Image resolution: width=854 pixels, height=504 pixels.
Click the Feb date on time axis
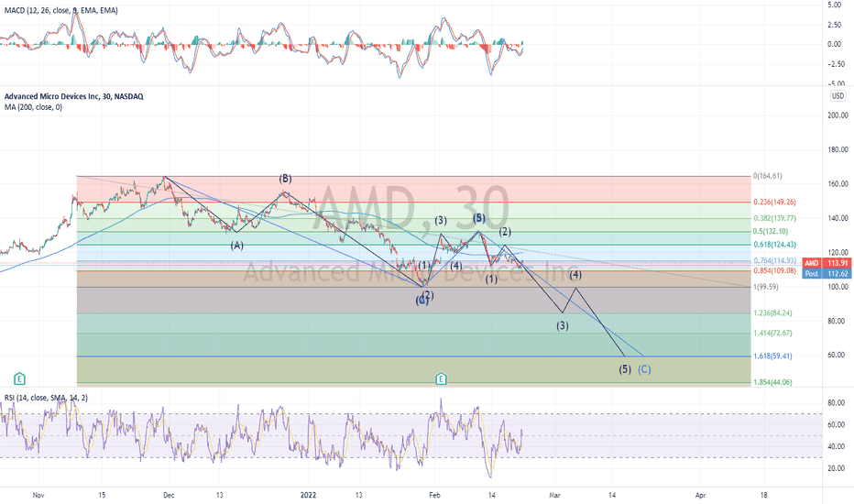click(x=434, y=495)
